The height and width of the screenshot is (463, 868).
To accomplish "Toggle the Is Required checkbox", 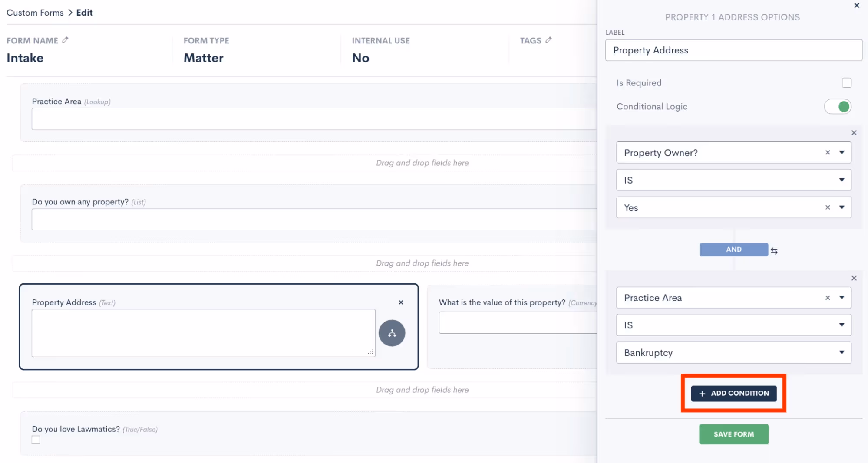I will (x=846, y=83).
